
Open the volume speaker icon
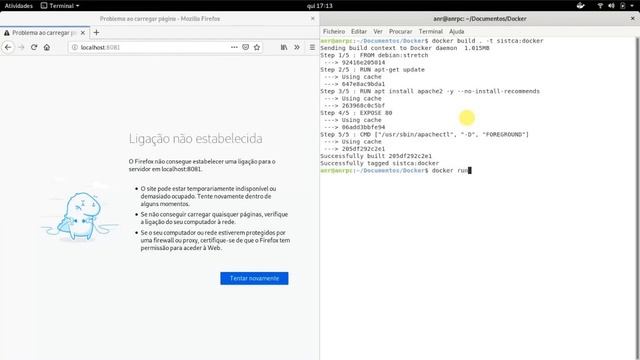pos(611,6)
